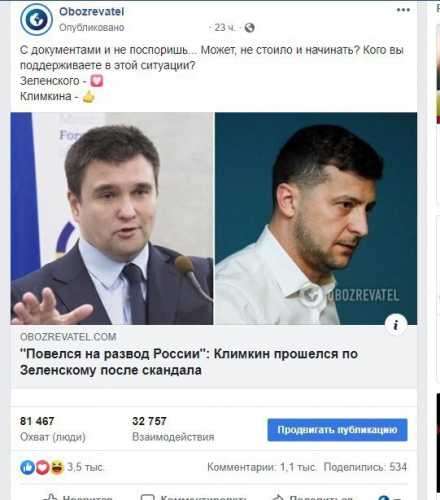Viewport: 440px width, 500px height.
Task: Click the Продвигать публикацию button
Action: point(337,430)
